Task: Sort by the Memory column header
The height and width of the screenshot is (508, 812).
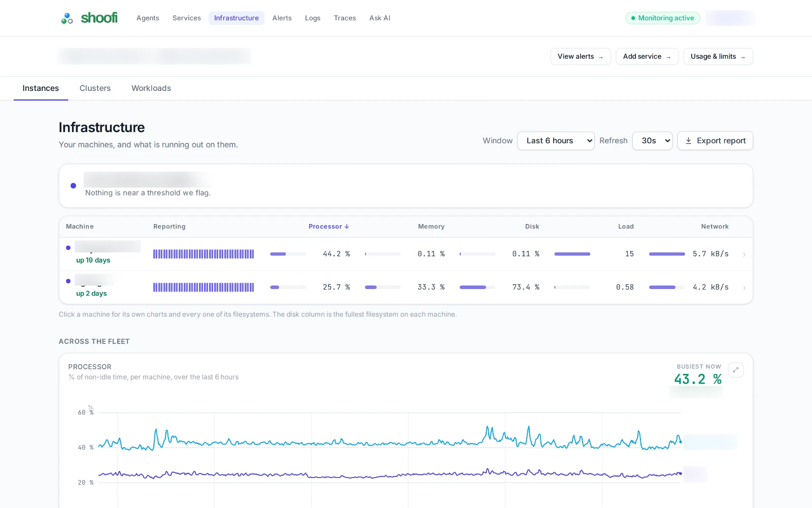Action: [431, 227]
